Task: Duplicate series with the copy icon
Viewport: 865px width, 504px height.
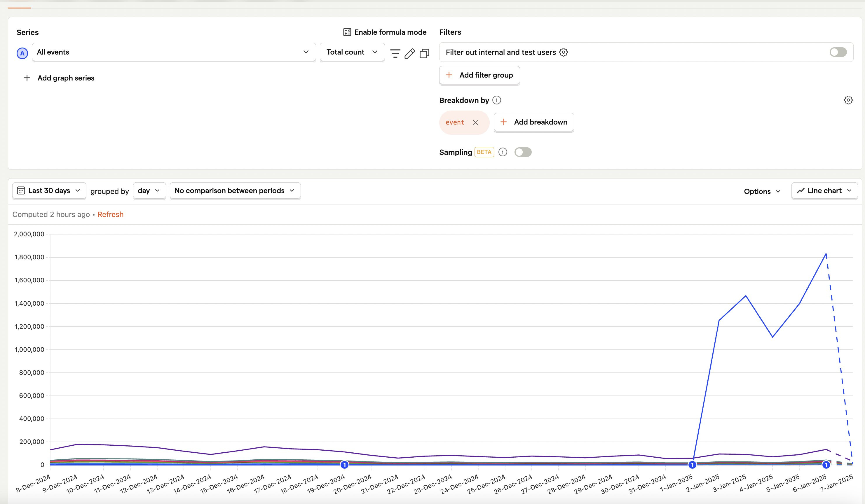Action: (x=424, y=54)
